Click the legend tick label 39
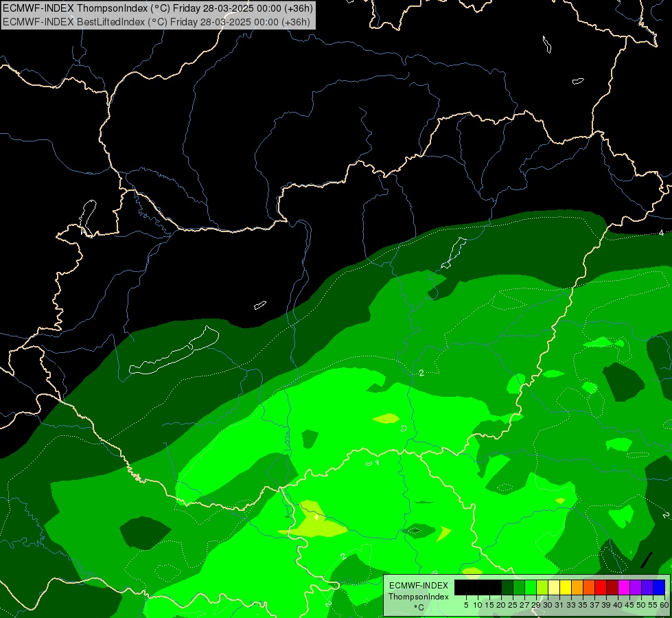Viewport: 672px width, 618px height. tap(605, 605)
